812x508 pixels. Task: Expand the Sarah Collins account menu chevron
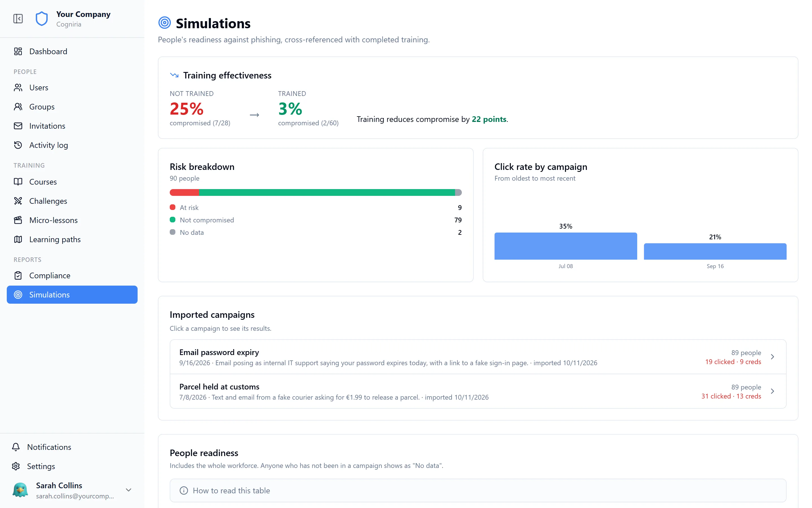(129, 490)
